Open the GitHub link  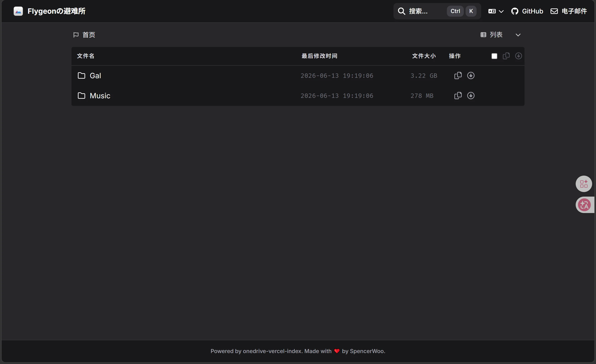[x=527, y=11]
